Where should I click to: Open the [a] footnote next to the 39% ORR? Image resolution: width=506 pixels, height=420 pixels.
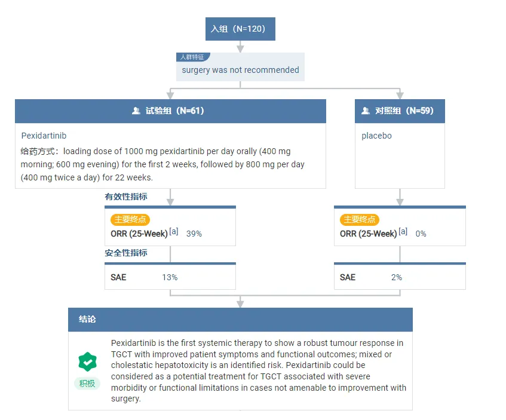(174, 232)
